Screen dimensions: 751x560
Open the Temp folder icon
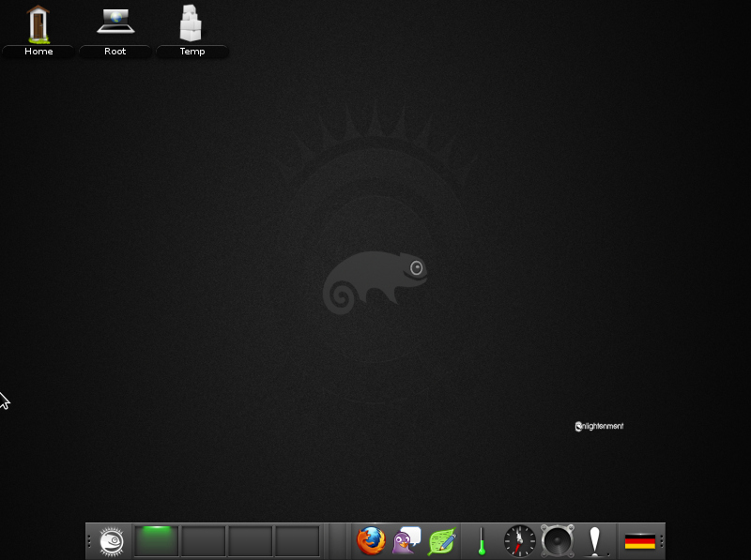[192, 23]
